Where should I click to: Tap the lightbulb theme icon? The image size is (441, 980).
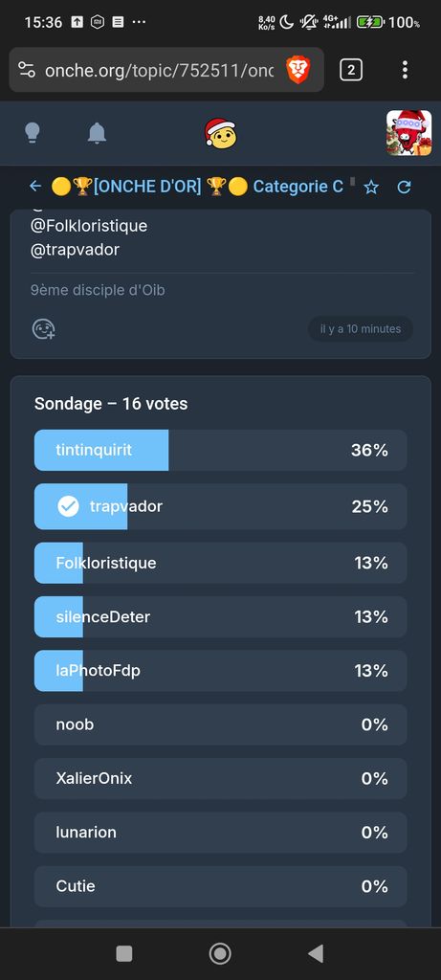coord(33,133)
